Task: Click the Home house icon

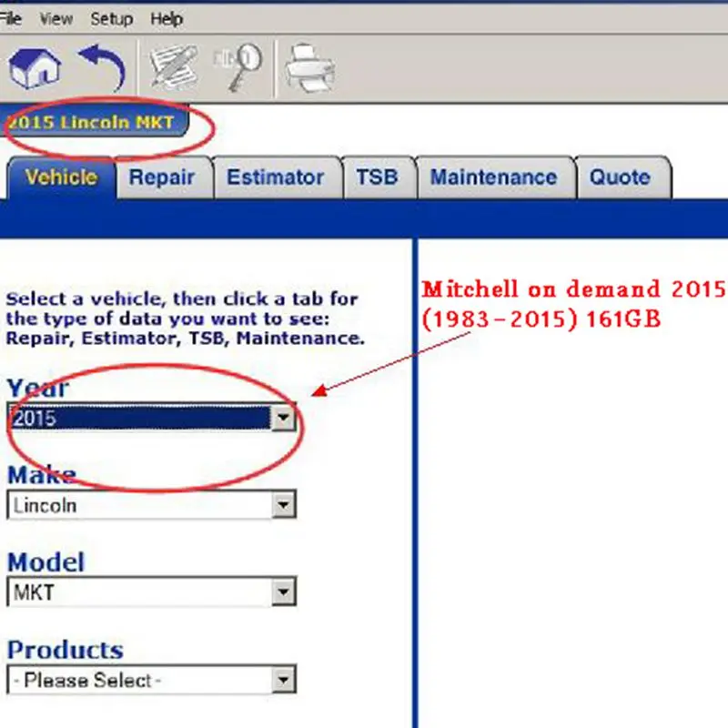Action: coord(35,69)
